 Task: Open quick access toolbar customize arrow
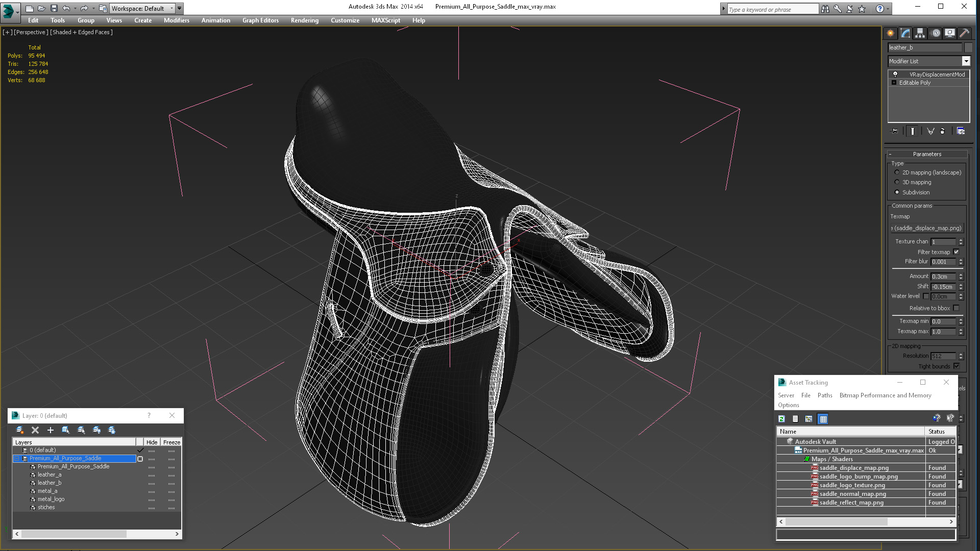(x=180, y=8)
